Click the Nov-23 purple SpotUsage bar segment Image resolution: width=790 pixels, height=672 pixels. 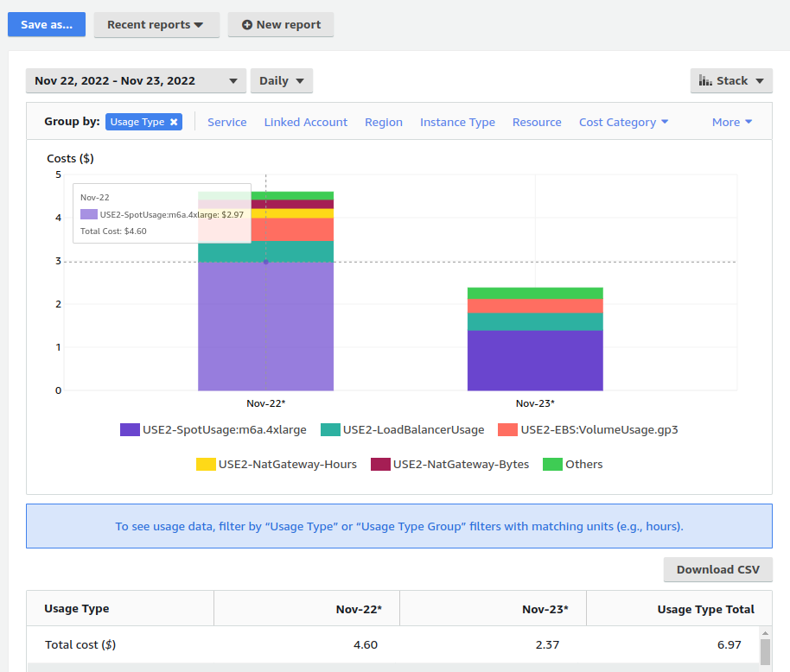[535, 360]
